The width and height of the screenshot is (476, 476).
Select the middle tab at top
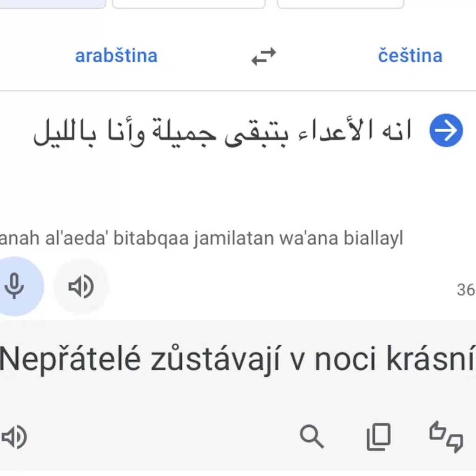click(x=189, y=4)
